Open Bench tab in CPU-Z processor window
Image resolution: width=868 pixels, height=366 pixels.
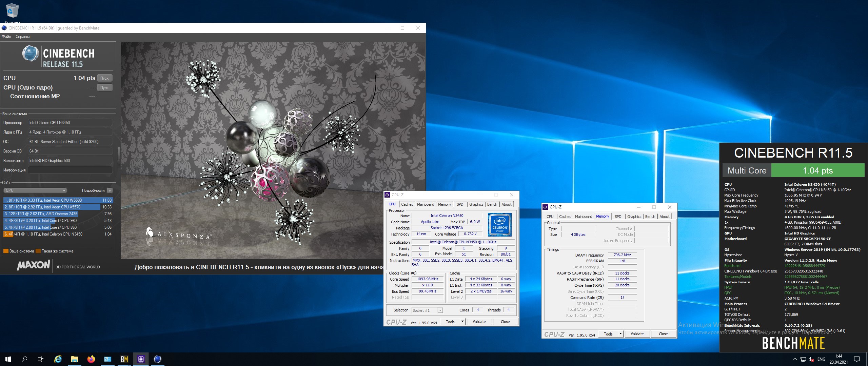point(492,204)
